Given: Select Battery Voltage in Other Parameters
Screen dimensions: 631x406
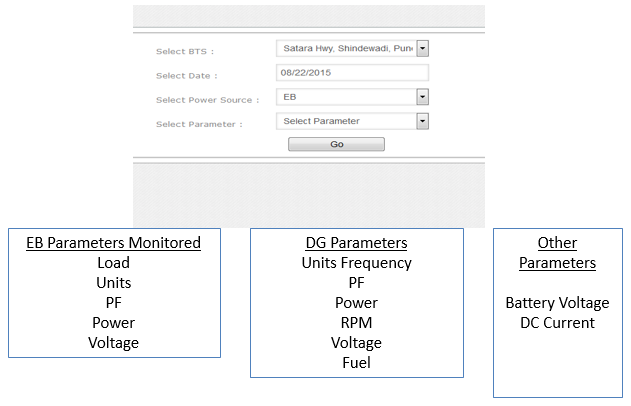Looking at the screenshot, I should pos(557,303).
